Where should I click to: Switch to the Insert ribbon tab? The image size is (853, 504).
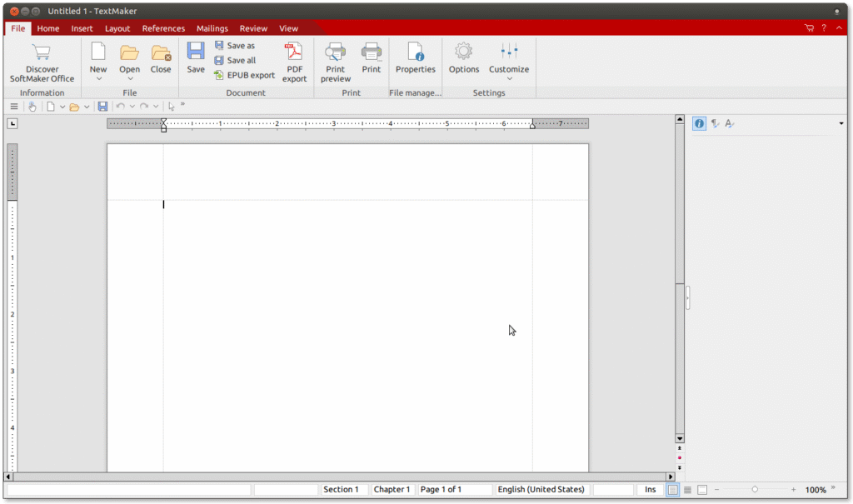coord(82,28)
